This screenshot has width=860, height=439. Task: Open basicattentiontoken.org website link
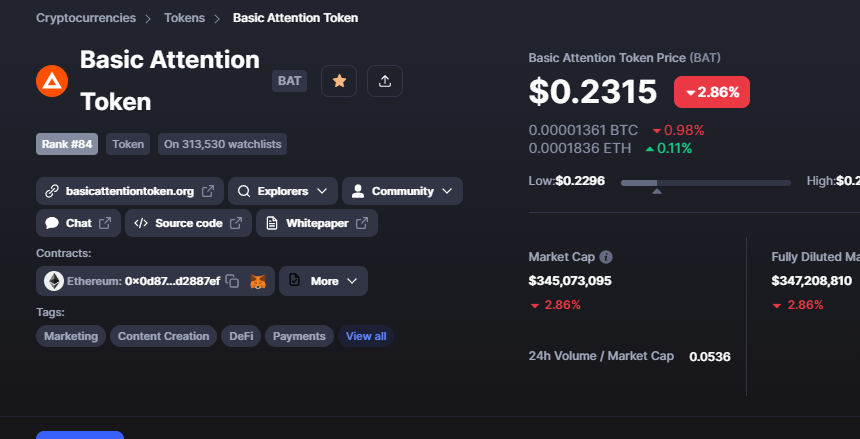(x=130, y=191)
